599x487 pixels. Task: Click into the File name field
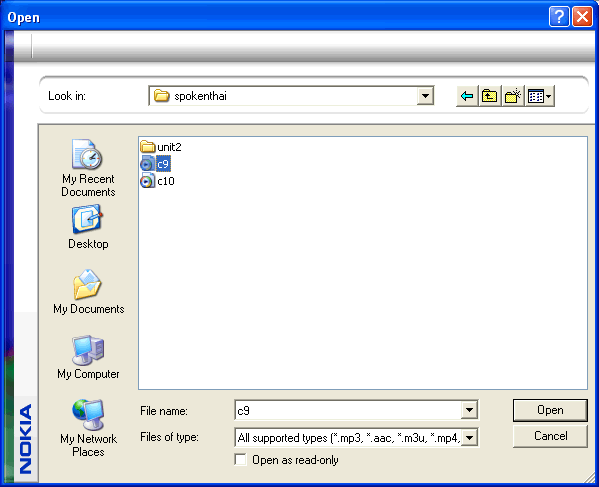348,411
